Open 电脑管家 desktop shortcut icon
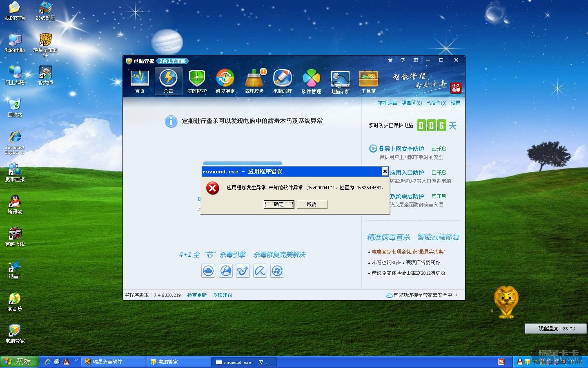 coord(15,334)
